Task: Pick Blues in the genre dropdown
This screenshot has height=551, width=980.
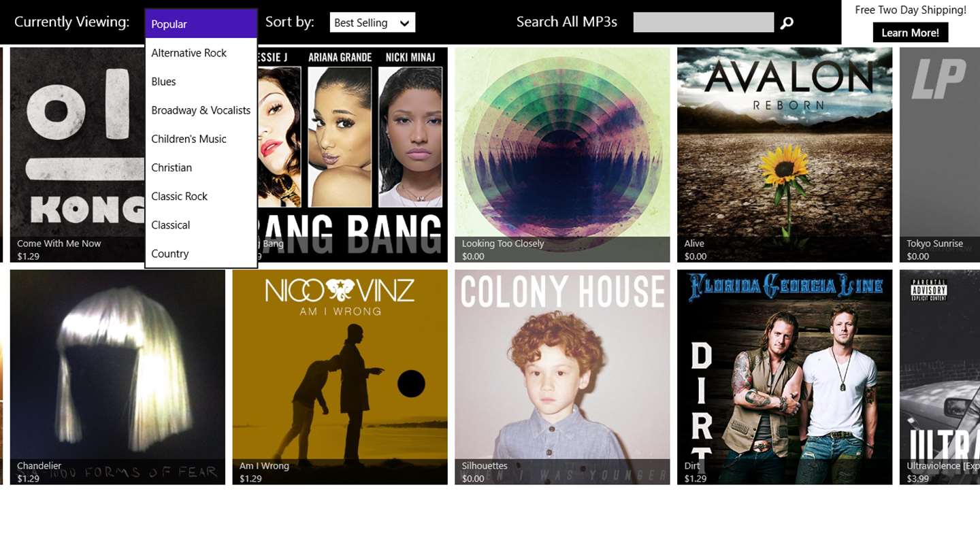Action: coord(201,82)
